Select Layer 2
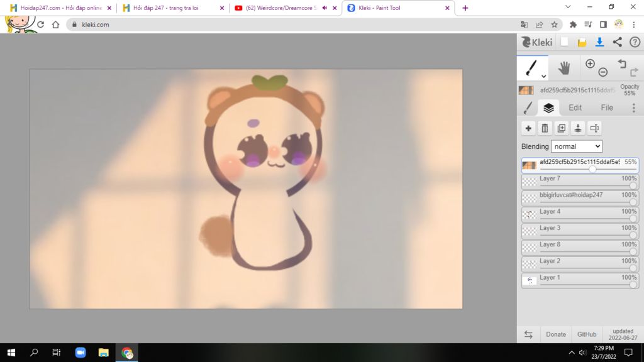 [580, 263]
